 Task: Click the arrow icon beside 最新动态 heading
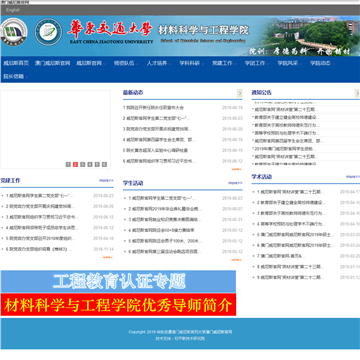(x=239, y=93)
